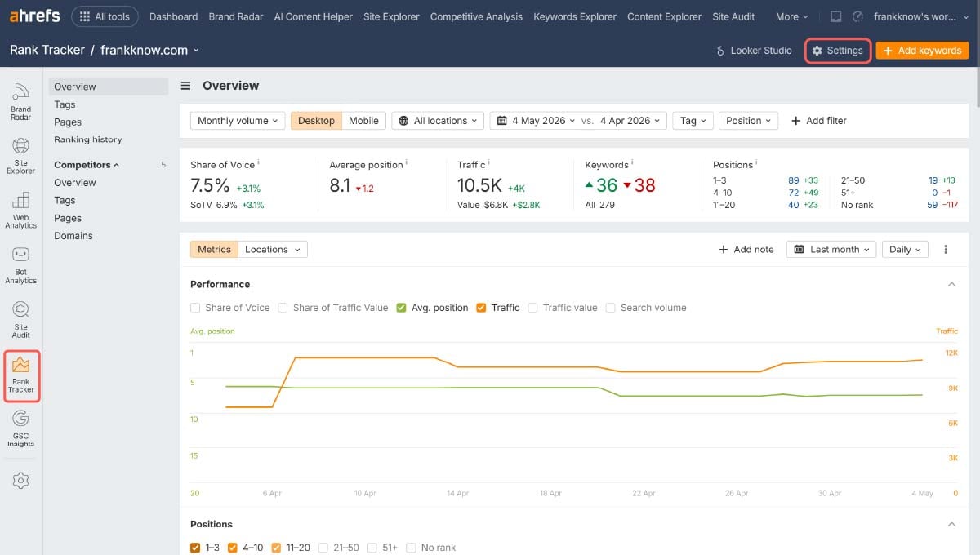The image size is (980, 555).
Task: Collapse the Positions chart section
Action: 951,524
